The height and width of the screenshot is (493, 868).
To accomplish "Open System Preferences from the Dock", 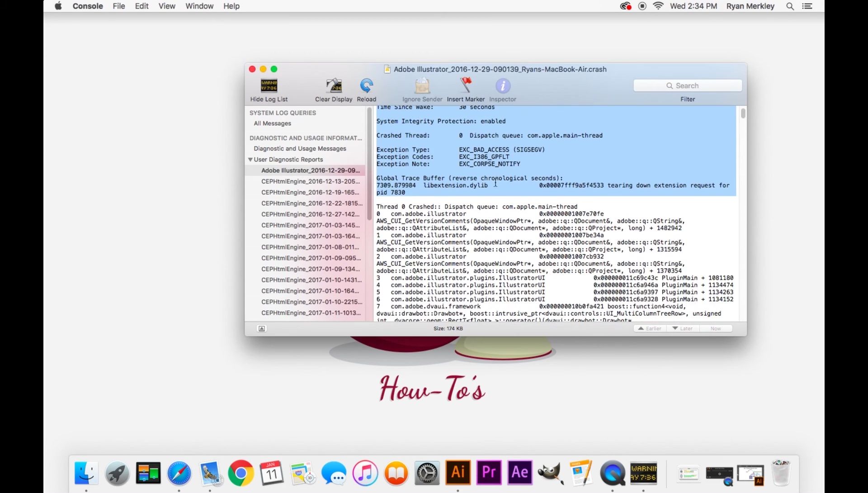I will pos(427,473).
